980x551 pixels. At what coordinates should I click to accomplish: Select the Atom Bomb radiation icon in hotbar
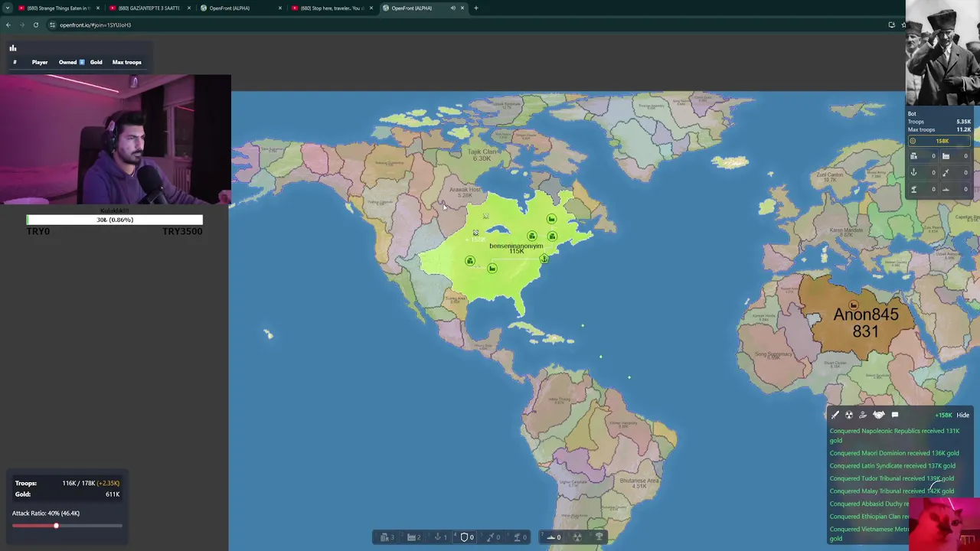click(577, 537)
